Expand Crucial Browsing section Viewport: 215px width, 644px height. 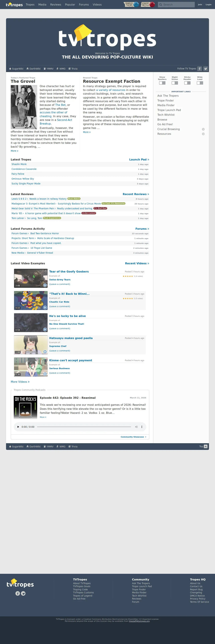click(x=203, y=129)
